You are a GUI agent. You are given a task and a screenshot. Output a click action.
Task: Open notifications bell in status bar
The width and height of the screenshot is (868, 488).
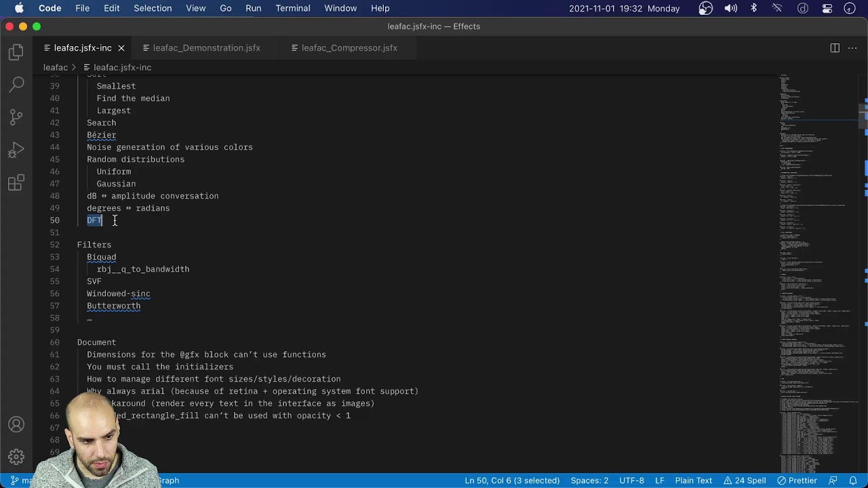coord(853,481)
